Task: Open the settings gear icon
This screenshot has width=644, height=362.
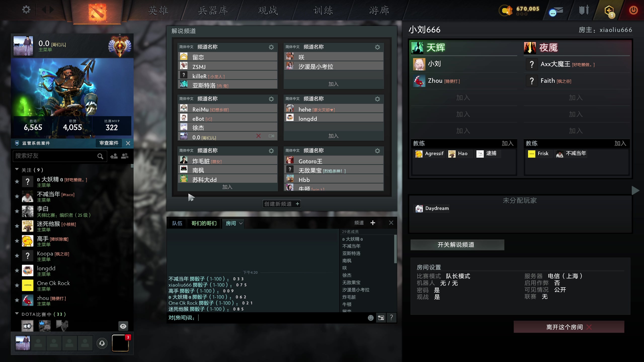Action: coord(26,10)
